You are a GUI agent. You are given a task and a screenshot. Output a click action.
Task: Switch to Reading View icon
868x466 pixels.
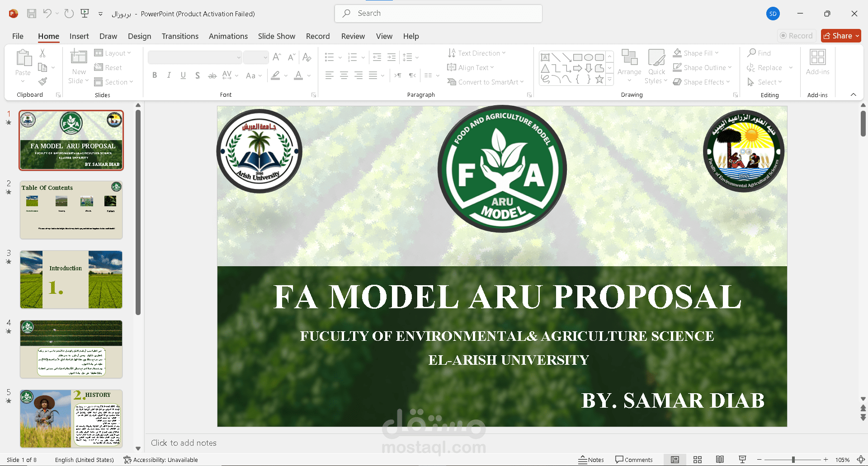click(x=720, y=460)
